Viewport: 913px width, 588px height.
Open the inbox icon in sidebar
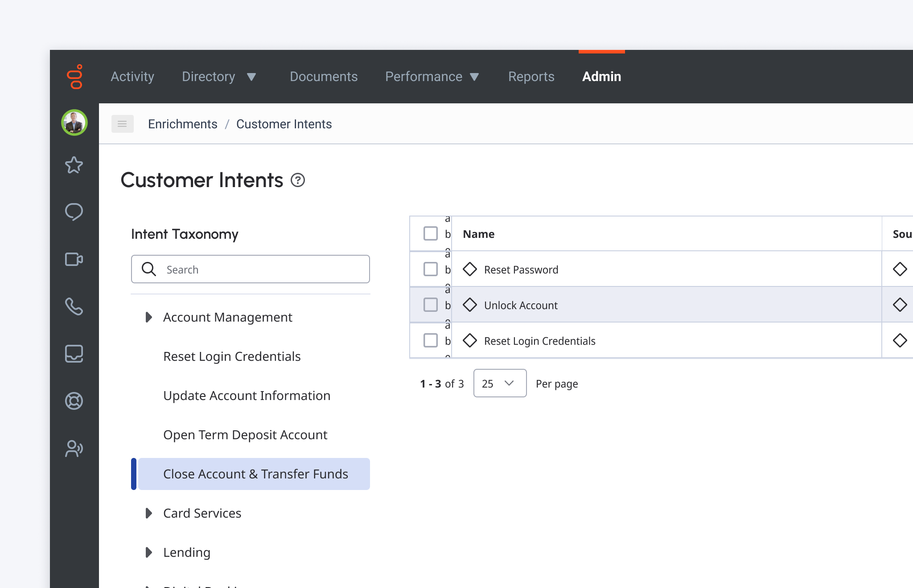[x=74, y=354]
